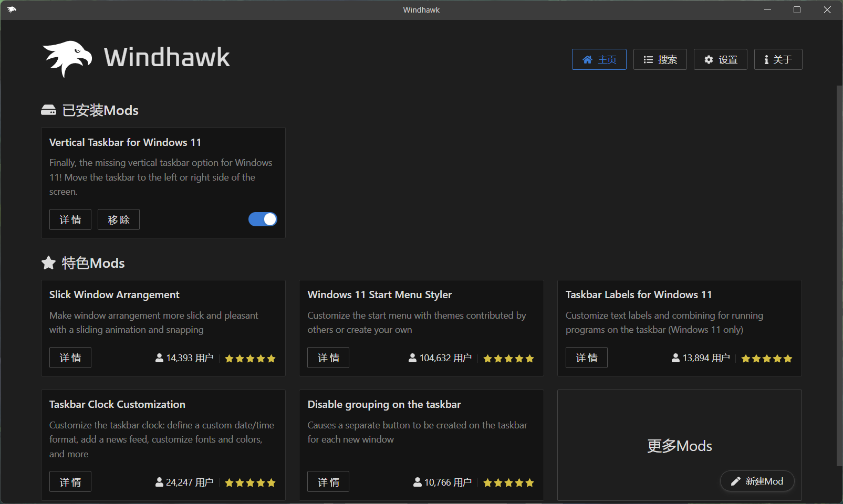843x504 pixels.
Task: Click the 14,393 用户 count text
Action: pos(190,358)
